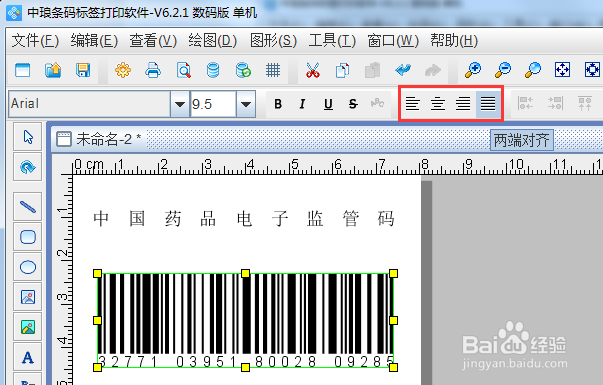Click the greyed-out character spacing icon

click(x=377, y=103)
